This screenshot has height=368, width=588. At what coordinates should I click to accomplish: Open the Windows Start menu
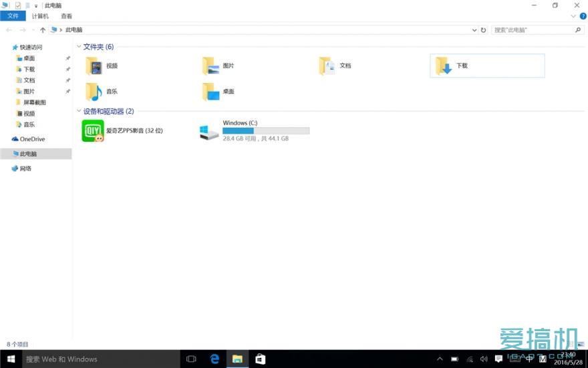(x=11, y=359)
